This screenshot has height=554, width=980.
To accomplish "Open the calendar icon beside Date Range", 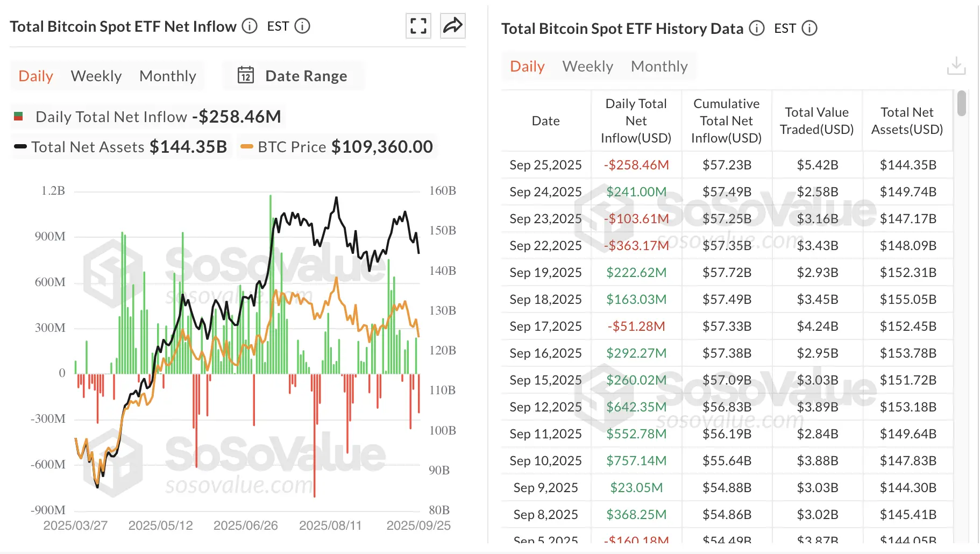I will pos(246,75).
